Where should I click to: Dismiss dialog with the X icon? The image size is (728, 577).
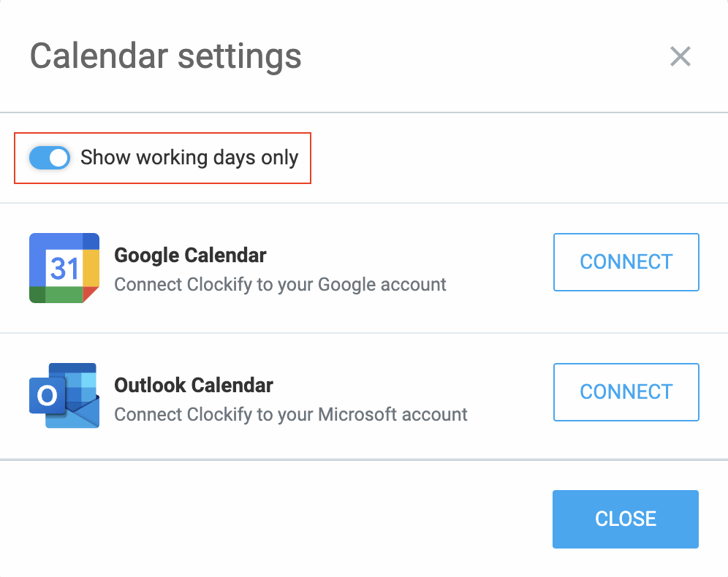(x=680, y=56)
